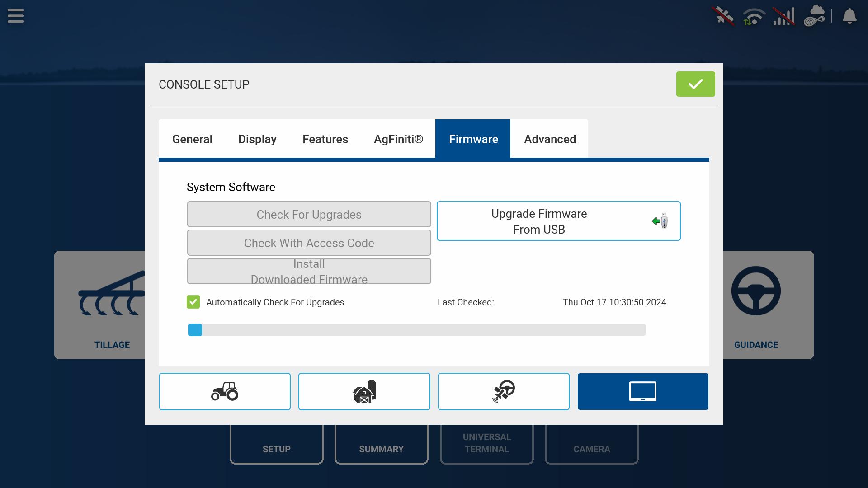Check the crossed-out GPS satellite status icon

coord(723,16)
